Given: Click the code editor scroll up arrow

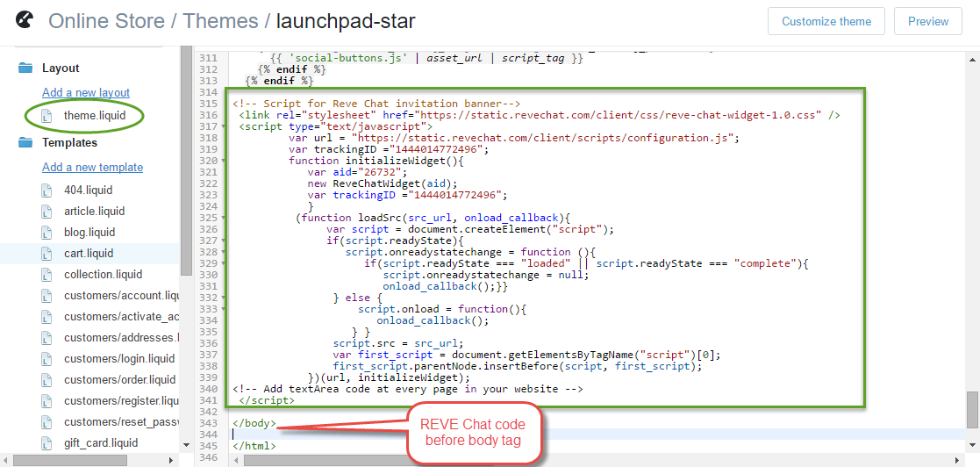Looking at the screenshot, I should [x=972, y=58].
